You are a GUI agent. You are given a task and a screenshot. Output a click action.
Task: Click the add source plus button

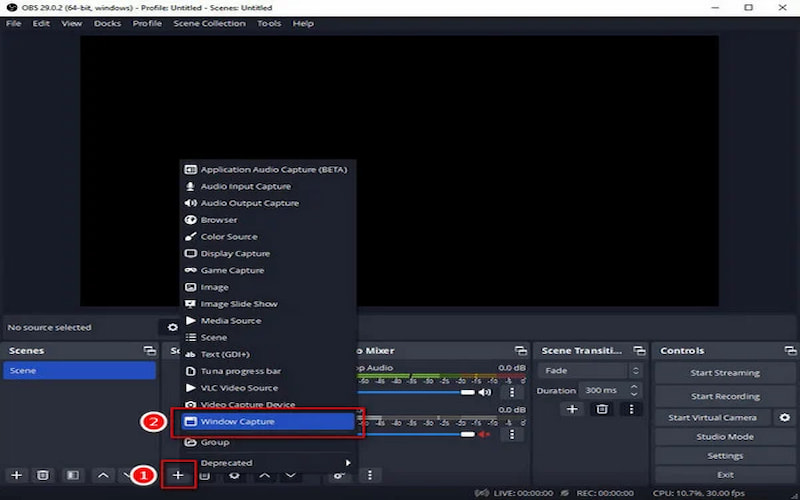178,475
